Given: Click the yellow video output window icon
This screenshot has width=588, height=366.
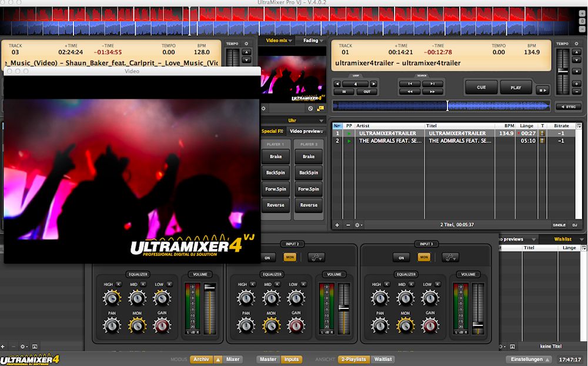Looking at the screenshot, I should click(x=320, y=108).
